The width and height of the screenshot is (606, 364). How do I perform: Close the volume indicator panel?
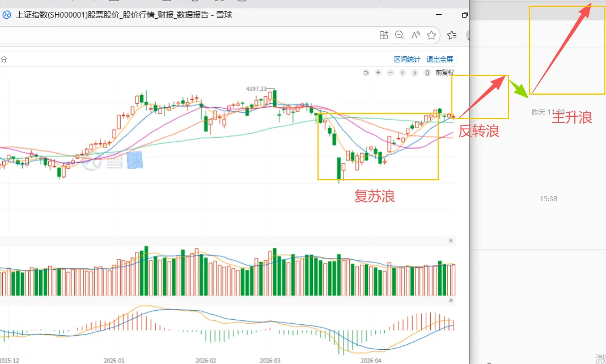451,241
